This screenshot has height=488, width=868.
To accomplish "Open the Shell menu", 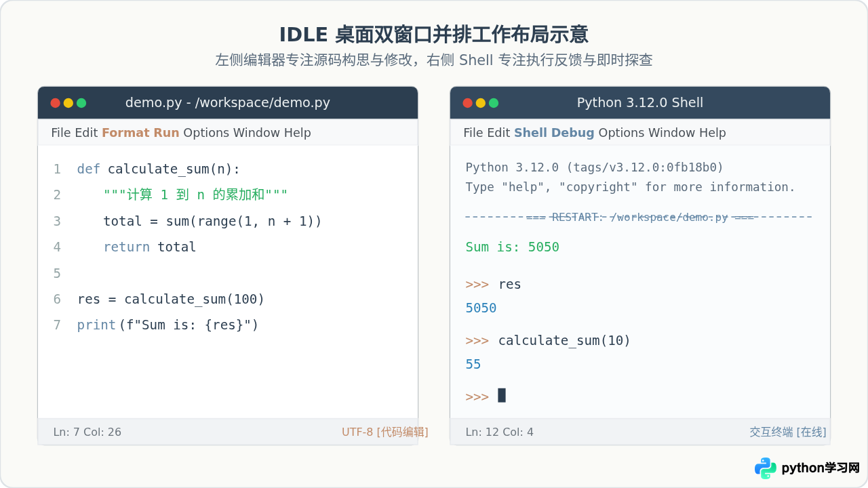I will 530,133.
